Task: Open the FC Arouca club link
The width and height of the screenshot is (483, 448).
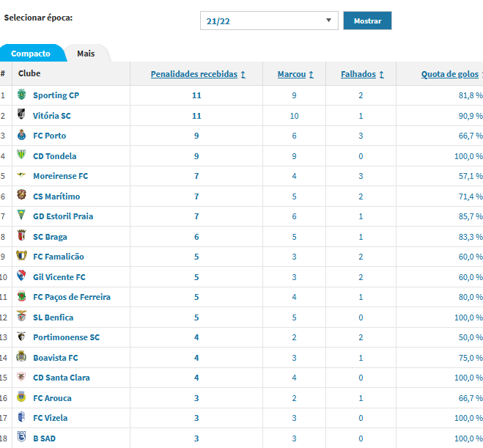Action: click(x=52, y=398)
